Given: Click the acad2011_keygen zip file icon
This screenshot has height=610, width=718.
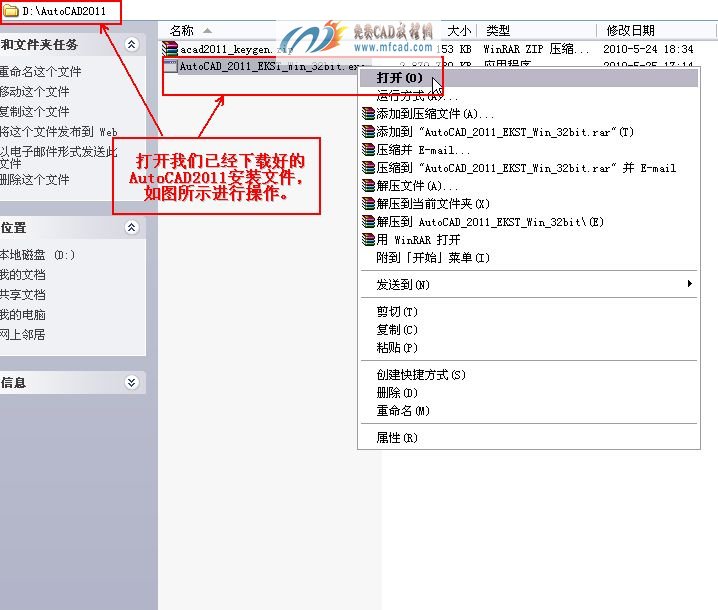Looking at the screenshot, I should point(170,49).
